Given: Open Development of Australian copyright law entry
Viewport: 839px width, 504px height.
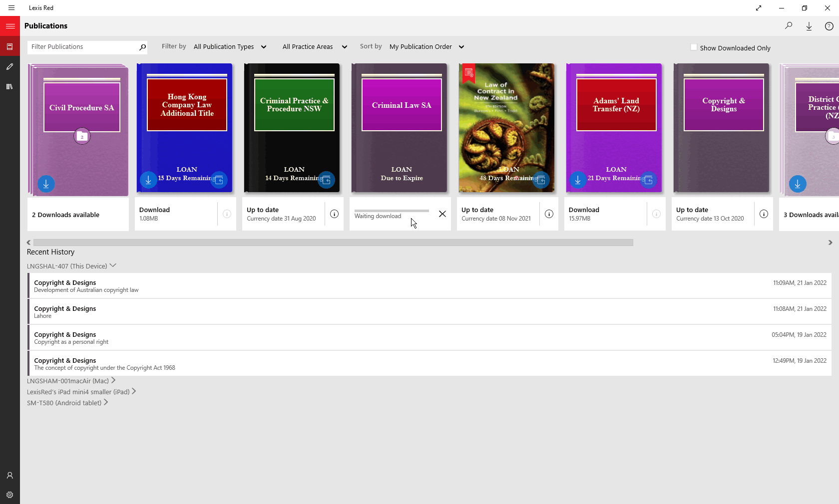Looking at the screenshot, I should (x=200, y=286).
